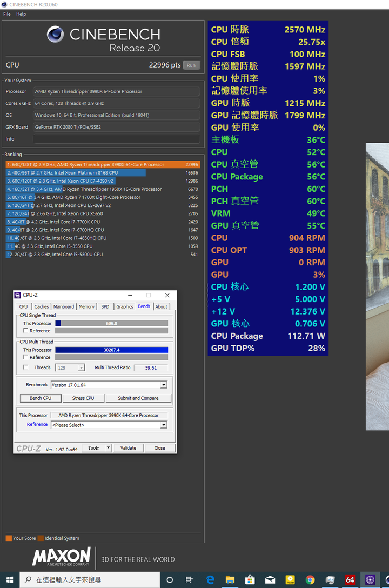Image resolution: width=389 pixels, height=588 pixels.
Task: Select ranking row Core i5-5300U
Action: pos(103,254)
